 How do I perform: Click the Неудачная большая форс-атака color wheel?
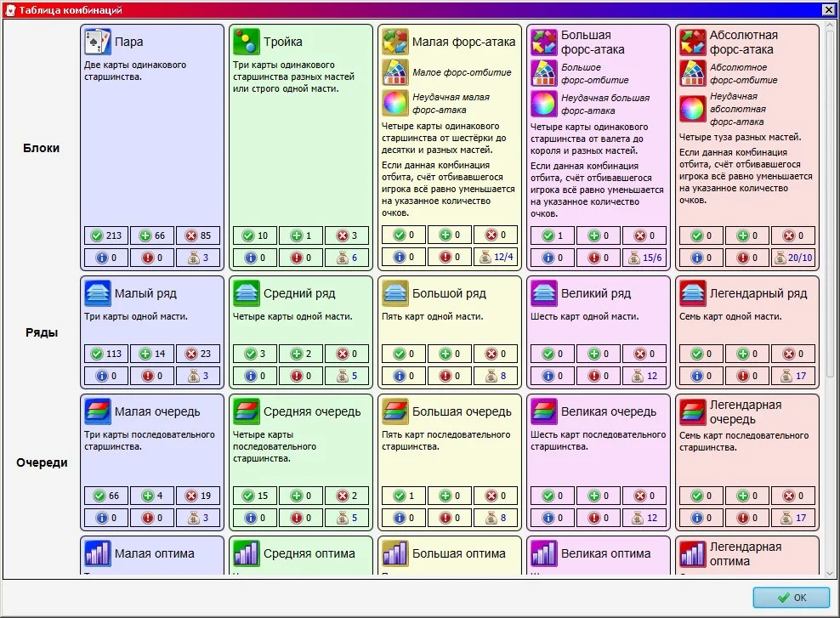click(544, 104)
